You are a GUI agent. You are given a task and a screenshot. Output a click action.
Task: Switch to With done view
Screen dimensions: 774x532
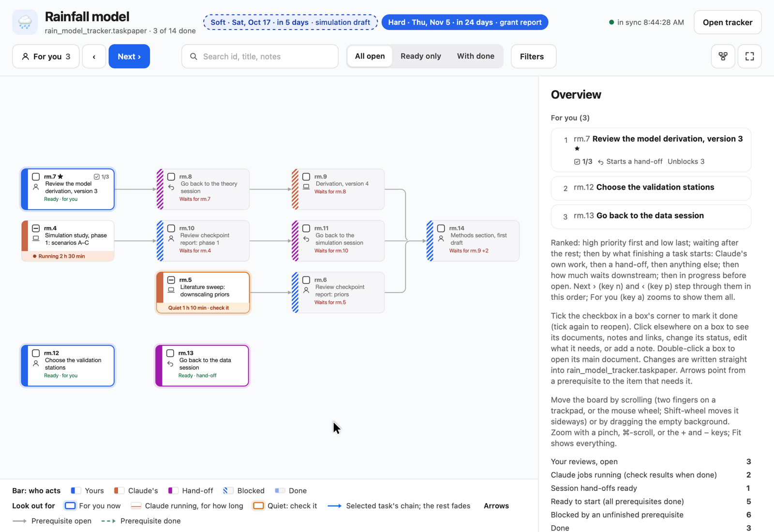(476, 56)
